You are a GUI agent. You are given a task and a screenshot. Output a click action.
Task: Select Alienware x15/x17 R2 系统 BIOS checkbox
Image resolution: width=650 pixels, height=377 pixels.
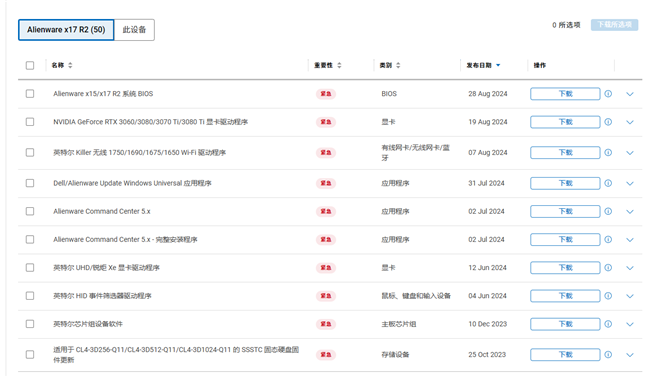[x=30, y=94]
